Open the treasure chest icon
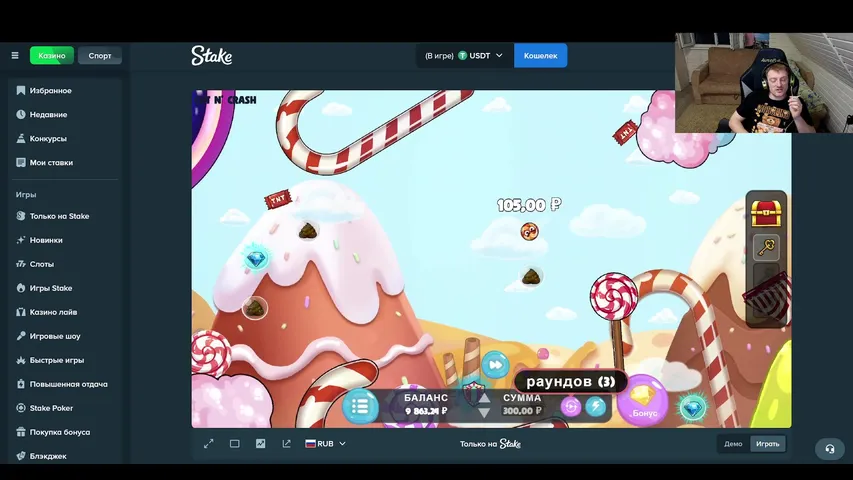Screen dimensions: 853x480 (x=766, y=212)
